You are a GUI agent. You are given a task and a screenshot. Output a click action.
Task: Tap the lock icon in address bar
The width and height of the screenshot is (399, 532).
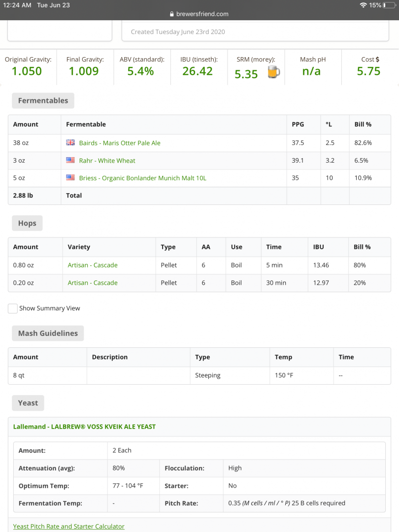pos(172,14)
